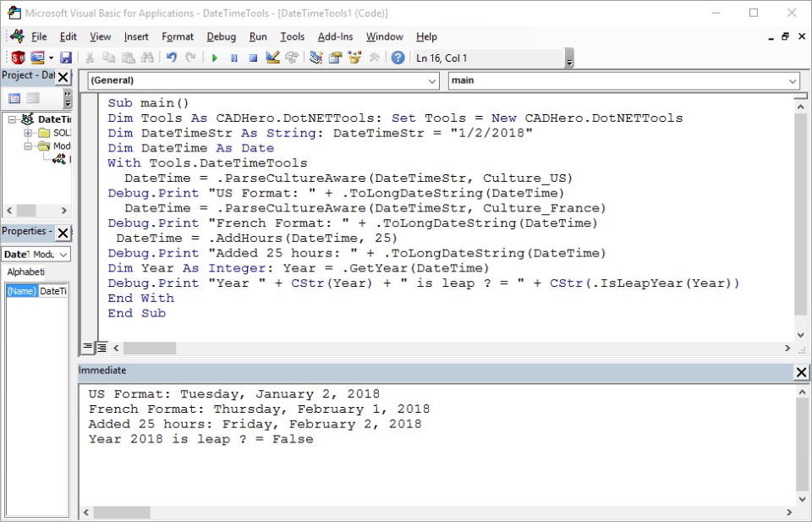Open Find with the binoculars icon
The width and height of the screenshot is (812, 522).
click(147, 58)
